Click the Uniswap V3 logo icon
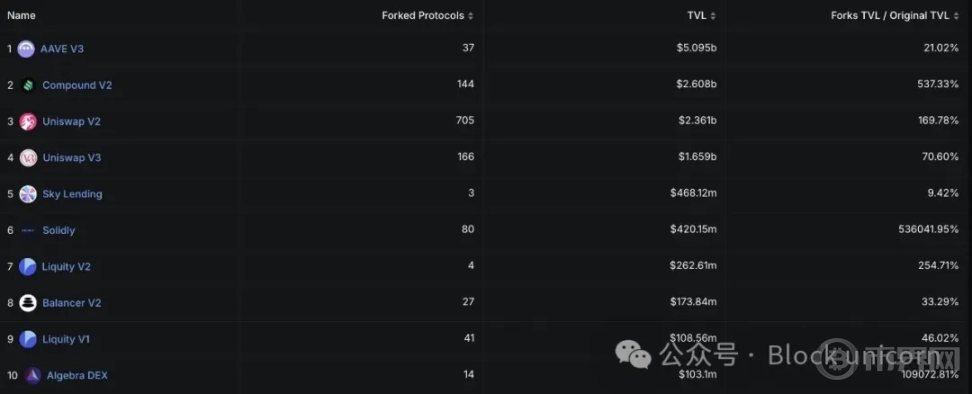 [28, 158]
